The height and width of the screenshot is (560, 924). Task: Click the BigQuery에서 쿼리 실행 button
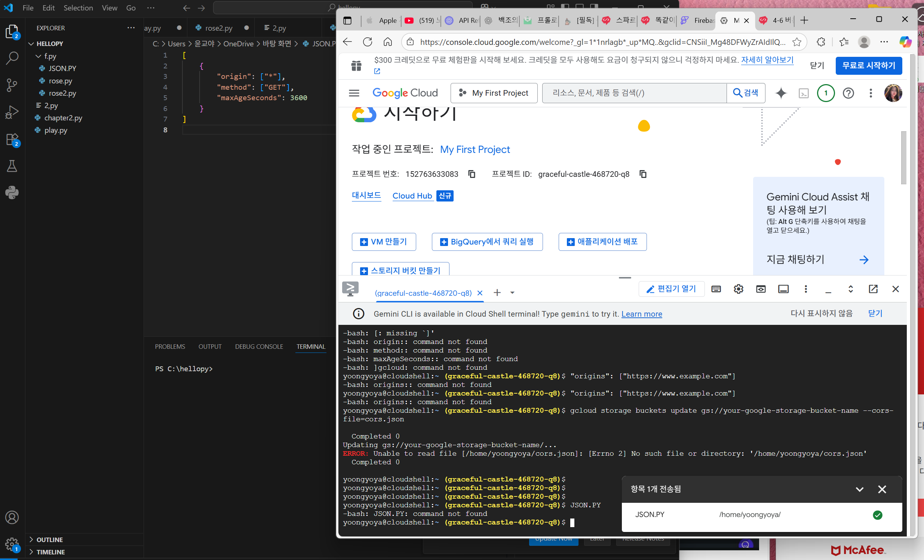coord(487,242)
